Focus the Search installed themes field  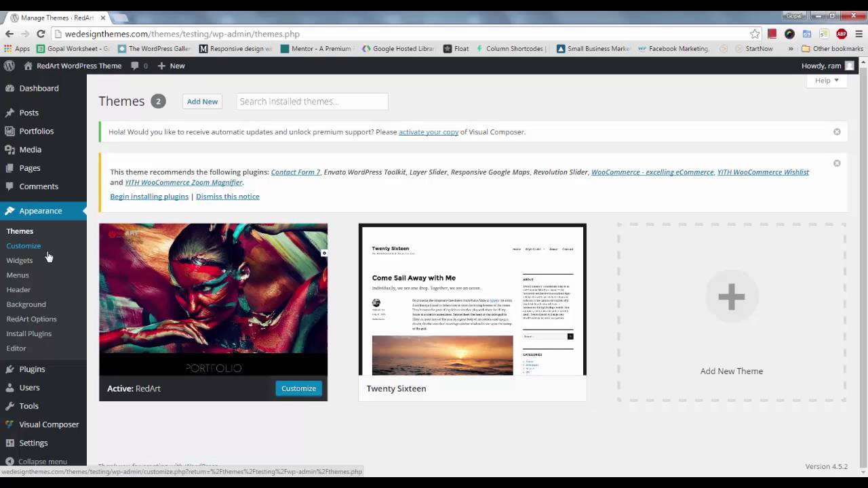[x=312, y=102]
